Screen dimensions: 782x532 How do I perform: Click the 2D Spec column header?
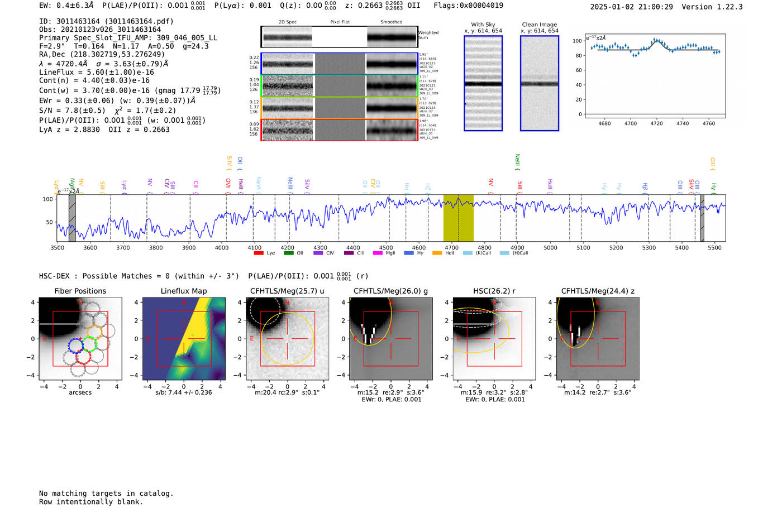[x=288, y=22]
